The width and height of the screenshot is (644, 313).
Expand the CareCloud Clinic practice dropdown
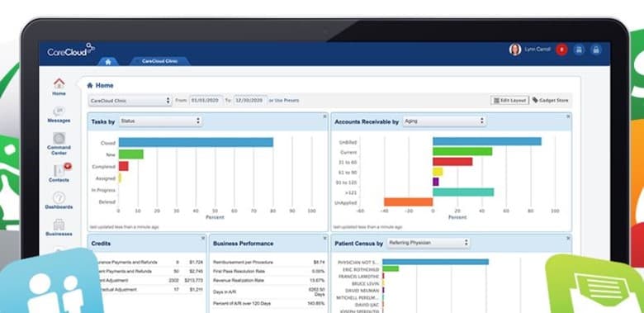(x=130, y=101)
